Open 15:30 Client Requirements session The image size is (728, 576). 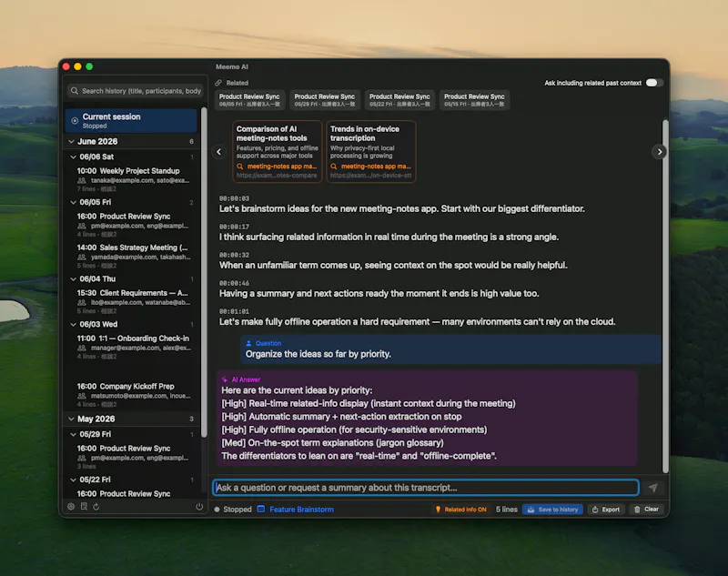point(133,301)
